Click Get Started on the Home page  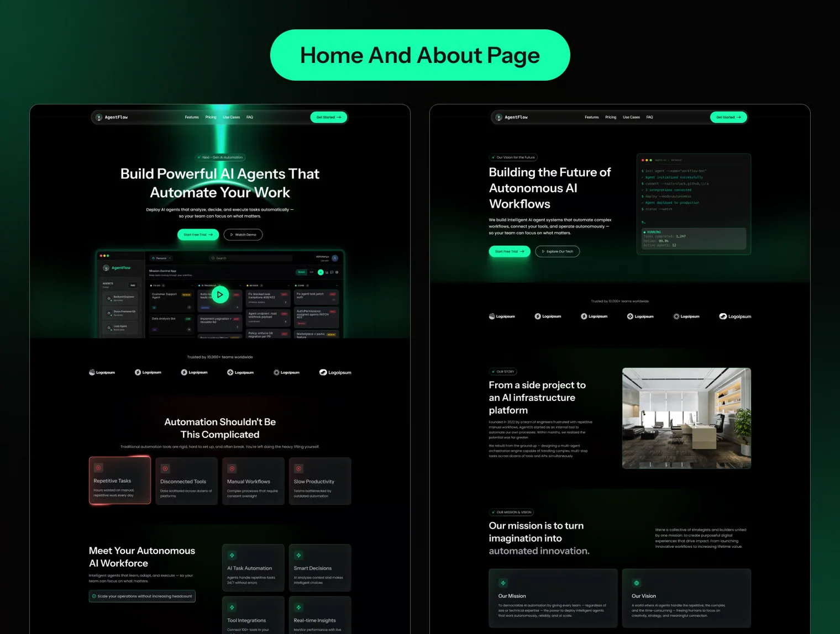pos(329,117)
